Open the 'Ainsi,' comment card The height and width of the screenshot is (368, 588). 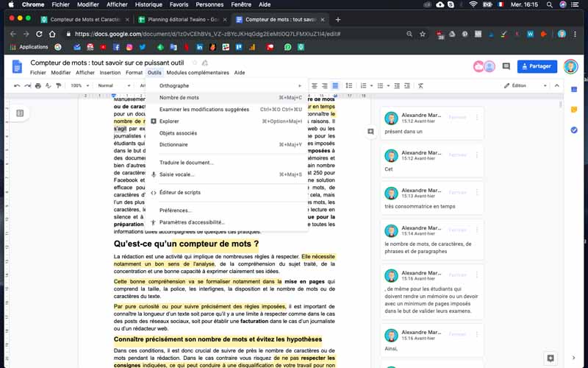(432, 341)
